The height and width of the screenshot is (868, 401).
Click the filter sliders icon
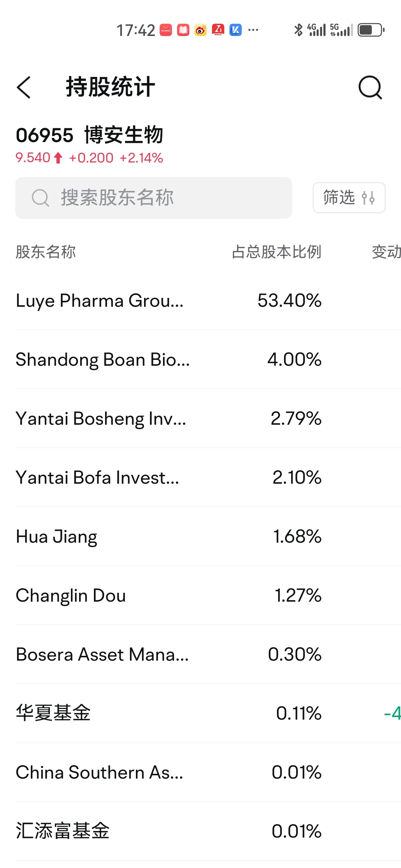368,198
